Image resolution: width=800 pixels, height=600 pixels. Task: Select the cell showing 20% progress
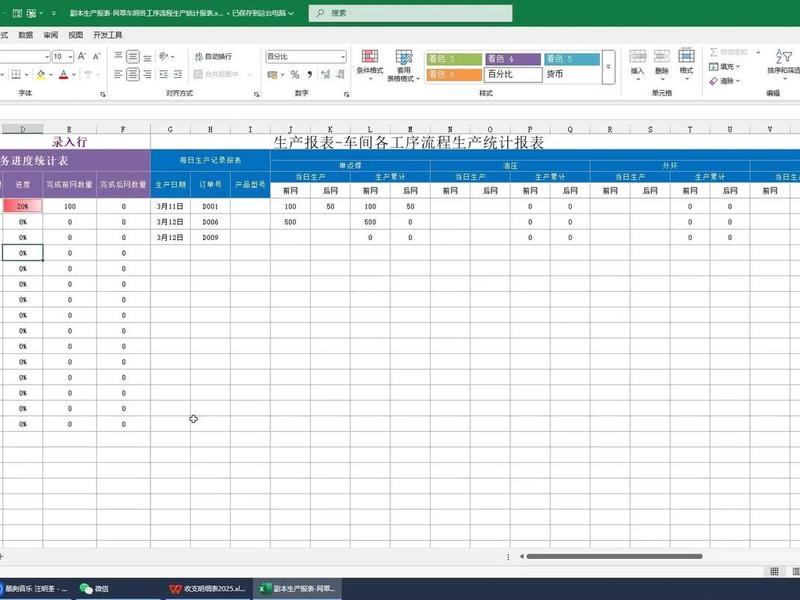pyautogui.click(x=22, y=206)
